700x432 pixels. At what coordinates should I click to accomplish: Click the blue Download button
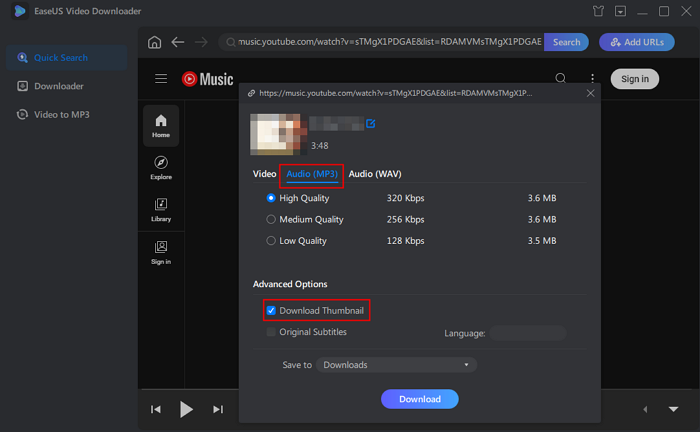pos(420,399)
